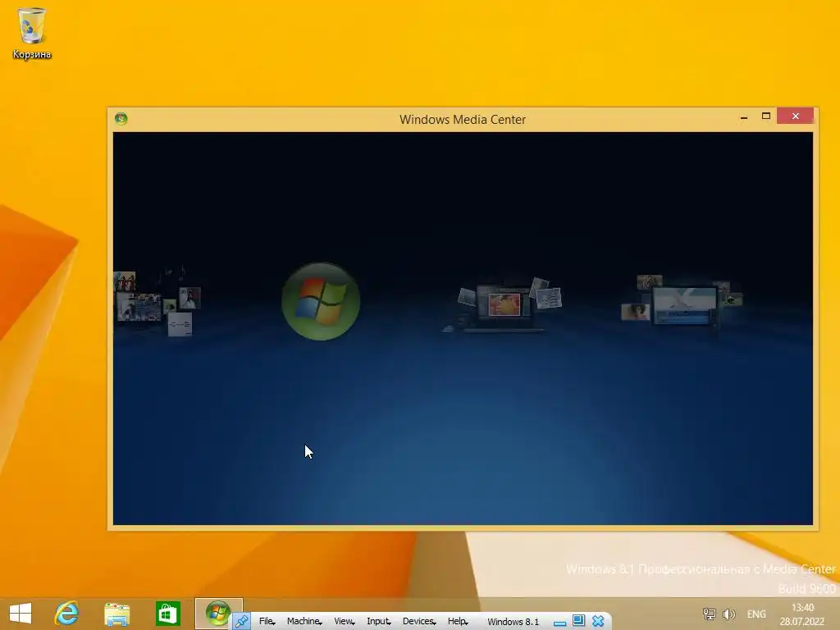Viewport: 840px width, 630px height.
Task: Switch the ENG input language indicator
Action: (756, 614)
